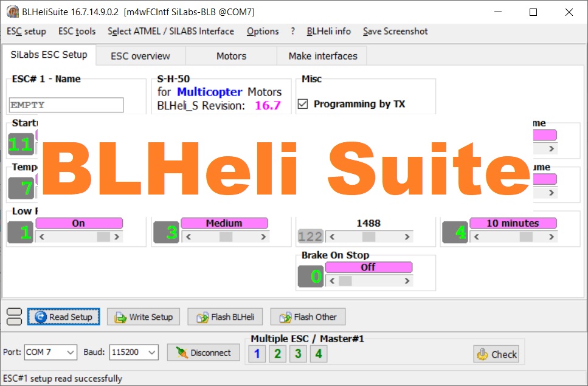Select ESC number 2 in Multiple ESC
The image size is (588, 386).
277,353
